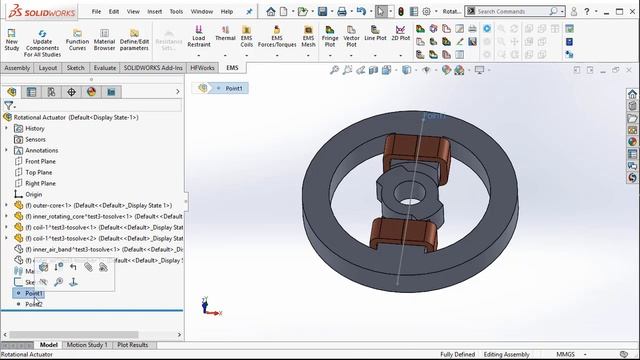Switch to the PropertyManager panel tab
The height and width of the screenshot is (360, 640).
pyautogui.click(x=31, y=92)
